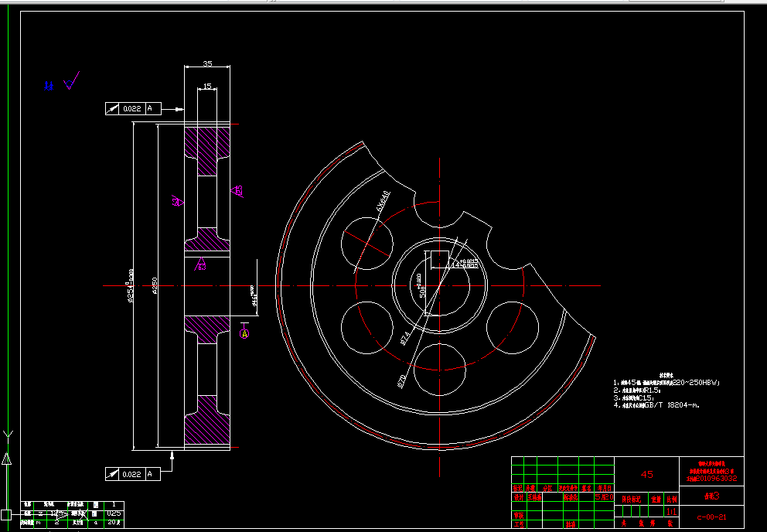Select the 15 web thickness dimension text
Viewport: 767px width, 532px height.
click(x=207, y=86)
